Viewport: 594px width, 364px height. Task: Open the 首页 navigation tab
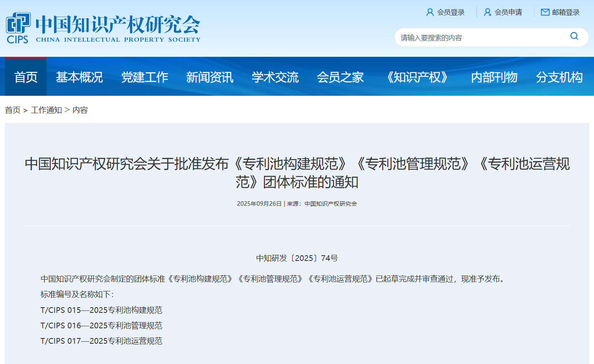[26, 77]
